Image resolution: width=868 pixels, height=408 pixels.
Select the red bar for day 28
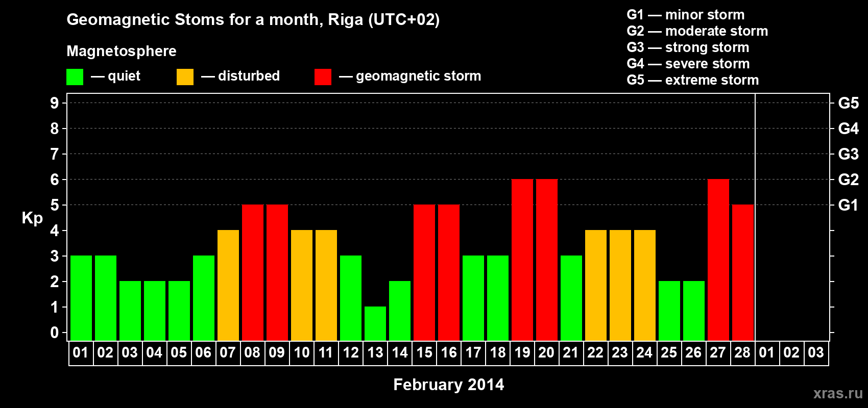(x=743, y=272)
